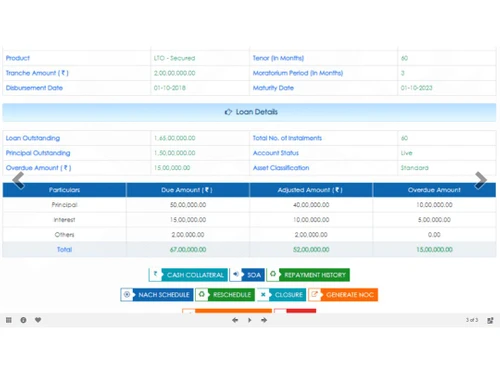Click Others overdue amount 0.00
This screenshot has width=500, height=375.
tap(434, 235)
